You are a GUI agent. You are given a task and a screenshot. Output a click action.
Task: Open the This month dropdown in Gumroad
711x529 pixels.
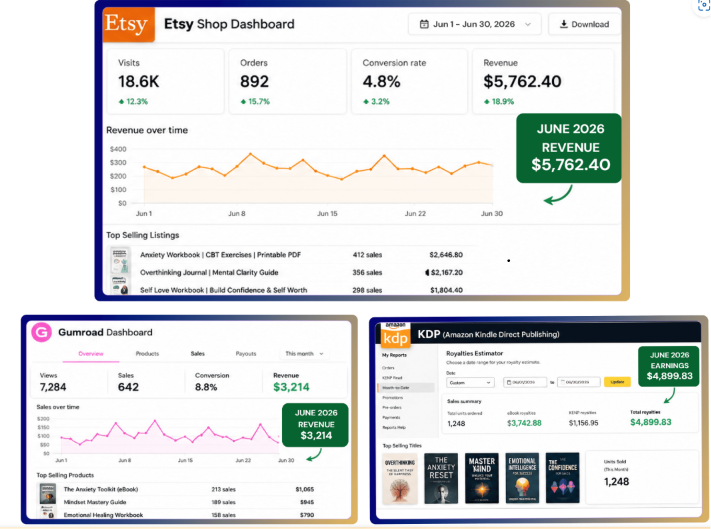pos(304,354)
